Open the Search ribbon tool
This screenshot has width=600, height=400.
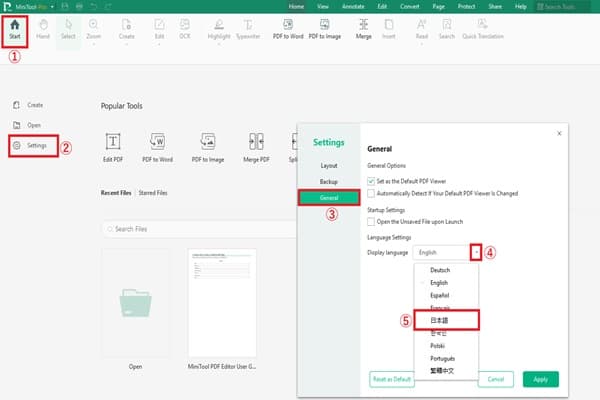coord(447,29)
